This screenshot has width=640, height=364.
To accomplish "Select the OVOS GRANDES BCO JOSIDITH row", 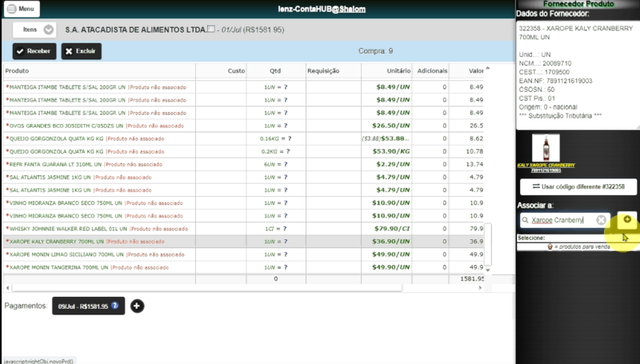I will coord(243,126).
